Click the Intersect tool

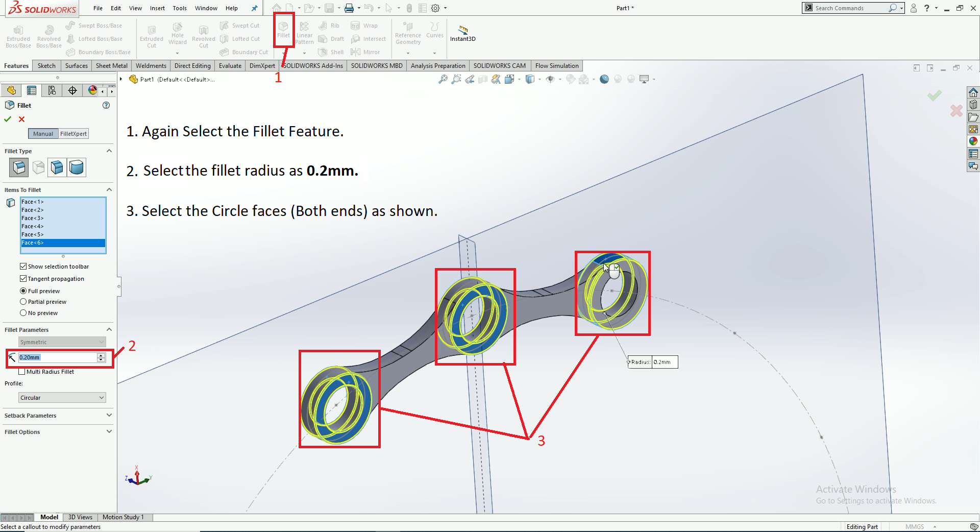[369, 39]
